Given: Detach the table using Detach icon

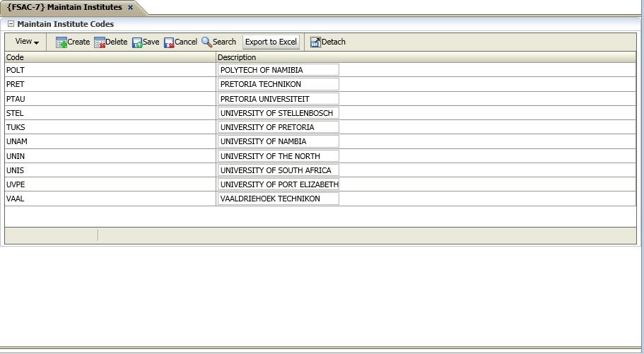Looking at the screenshot, I should [315, 42].
